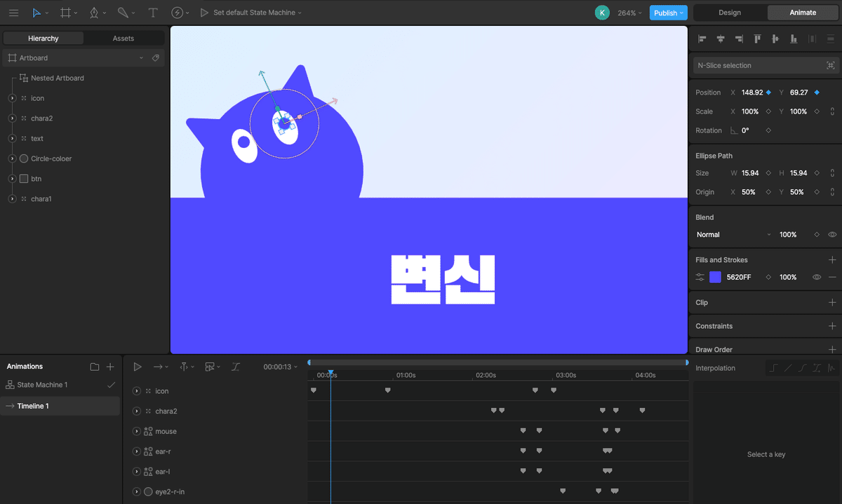
Task: Open fill type settings sliders icon
Action: point(700,278)
